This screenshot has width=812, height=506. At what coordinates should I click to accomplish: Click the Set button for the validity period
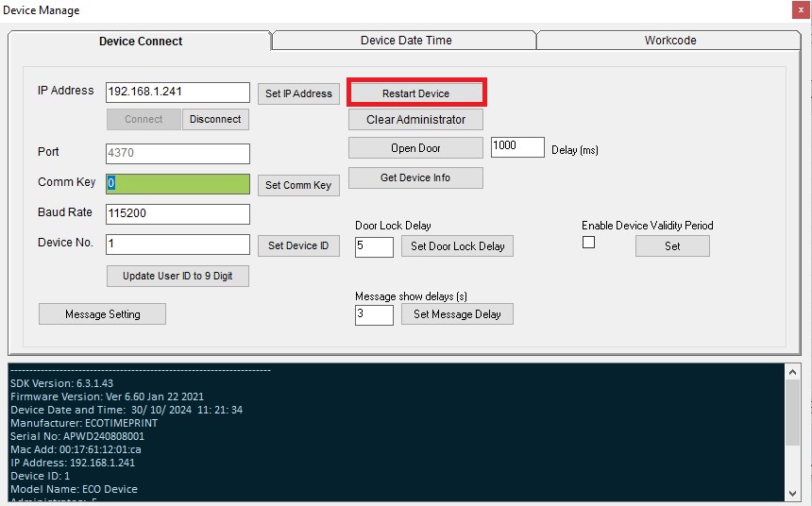click(x=672, y=246)
